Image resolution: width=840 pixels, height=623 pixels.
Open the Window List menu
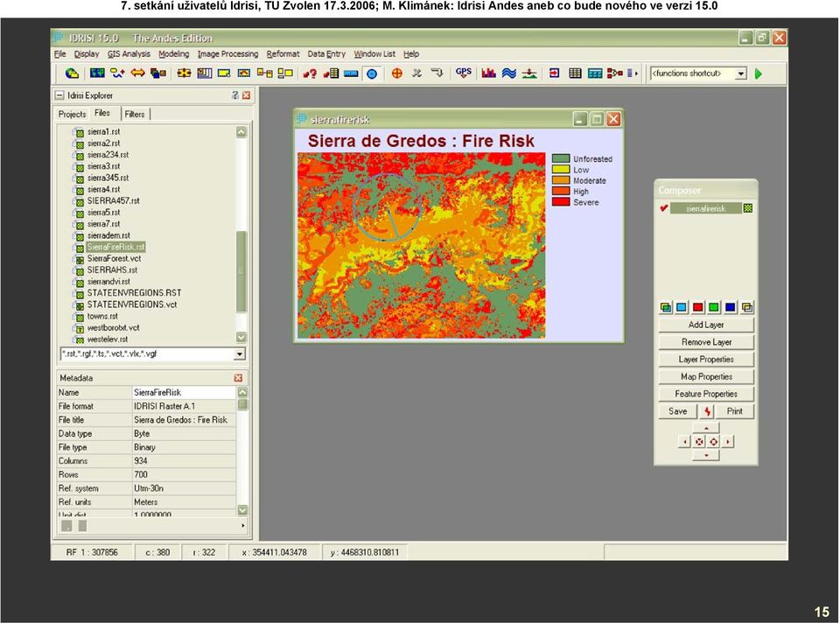click(x=374, y=54)
